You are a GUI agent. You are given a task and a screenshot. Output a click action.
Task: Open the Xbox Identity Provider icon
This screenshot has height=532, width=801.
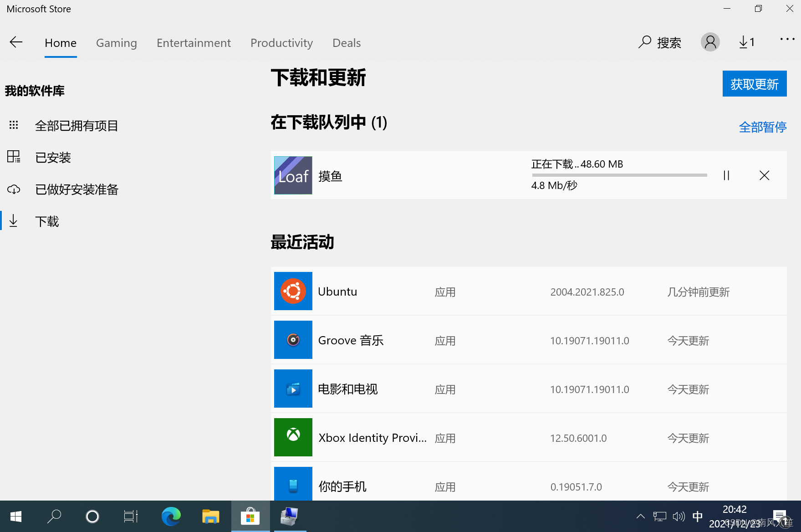click(x=293, y=437)
